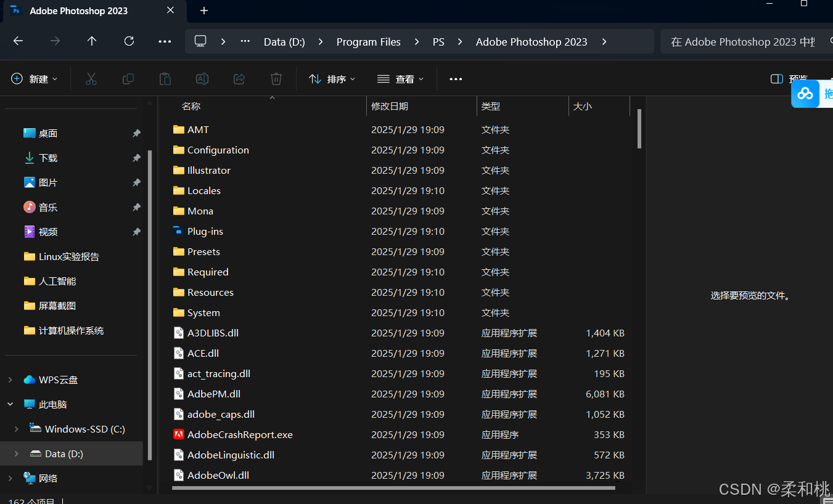This screenshot has width=833, height=504.
Task: Click the Delete trash can icon
Action: point(276,79)
